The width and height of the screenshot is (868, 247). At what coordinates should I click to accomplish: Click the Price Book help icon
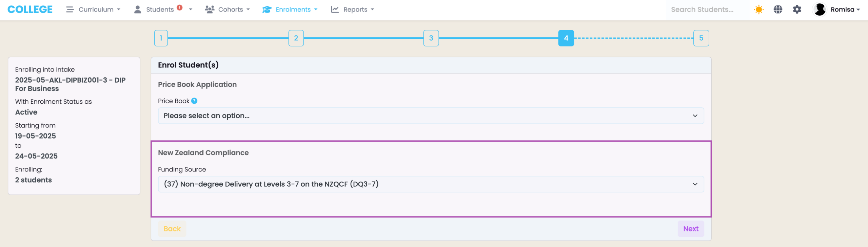click(194, 101)
